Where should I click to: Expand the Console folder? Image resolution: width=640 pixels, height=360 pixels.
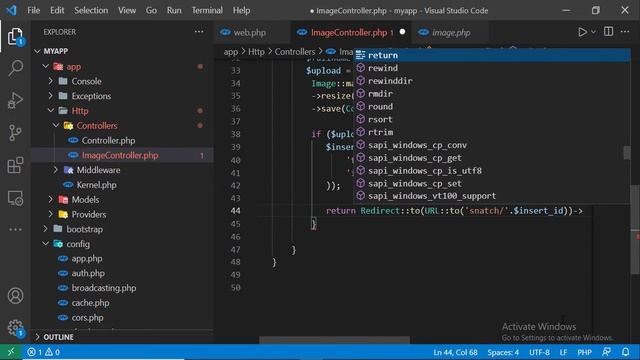click(x=51, y=81)
